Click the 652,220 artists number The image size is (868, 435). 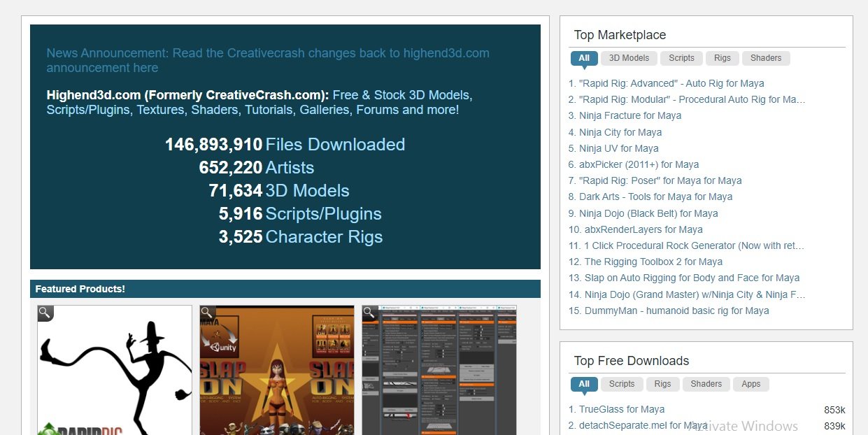[x=231, y=168]
